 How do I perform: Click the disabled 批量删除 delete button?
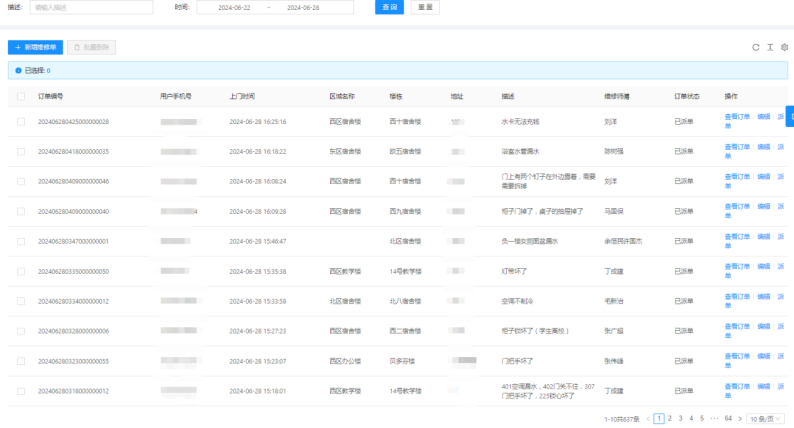coord(92,47)
